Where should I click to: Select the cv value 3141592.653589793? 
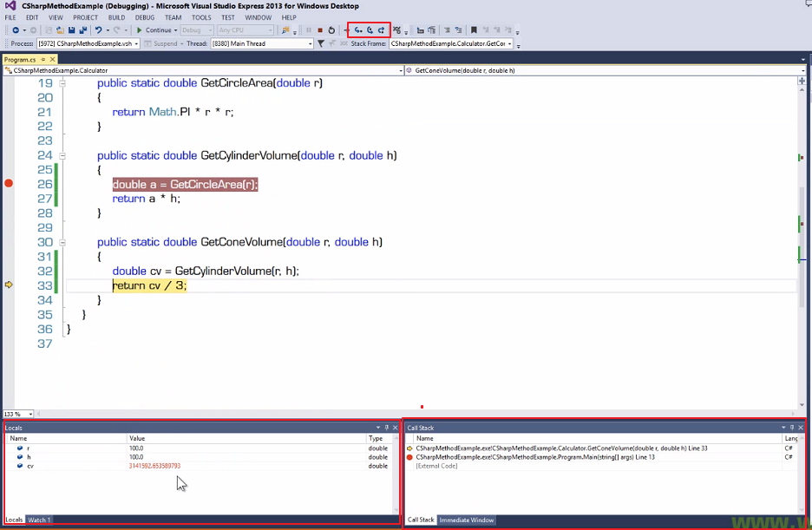154,466
